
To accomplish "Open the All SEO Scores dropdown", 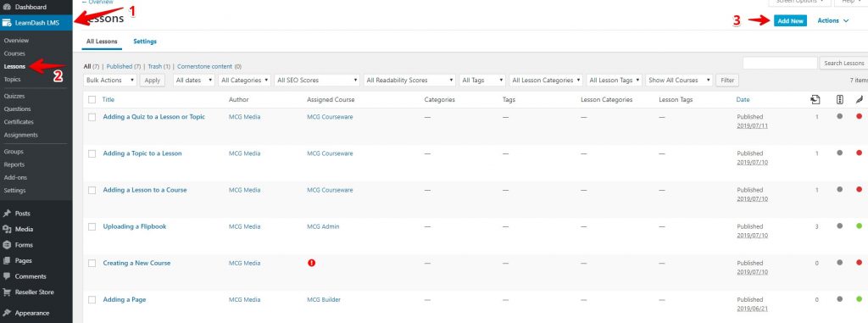I will (317, 81).
